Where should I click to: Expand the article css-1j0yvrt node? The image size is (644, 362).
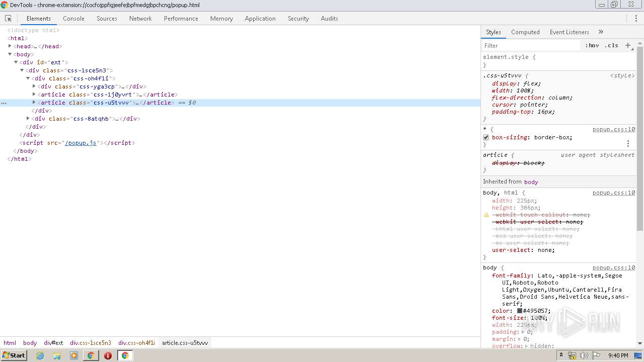[34, 94]
